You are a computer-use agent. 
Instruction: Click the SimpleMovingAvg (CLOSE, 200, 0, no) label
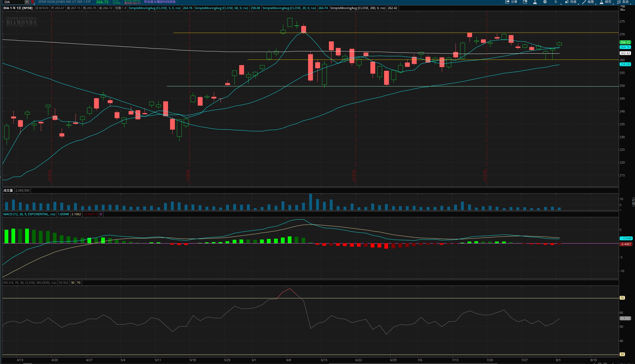358,8
